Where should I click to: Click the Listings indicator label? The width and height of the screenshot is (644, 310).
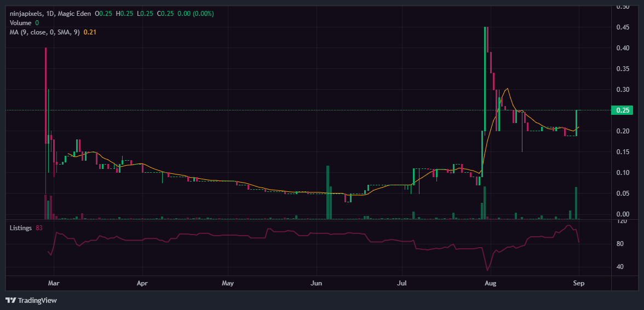[21, 227]
